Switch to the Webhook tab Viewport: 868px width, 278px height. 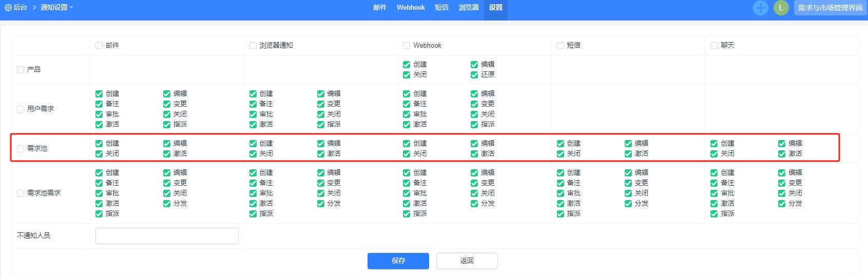411,8
